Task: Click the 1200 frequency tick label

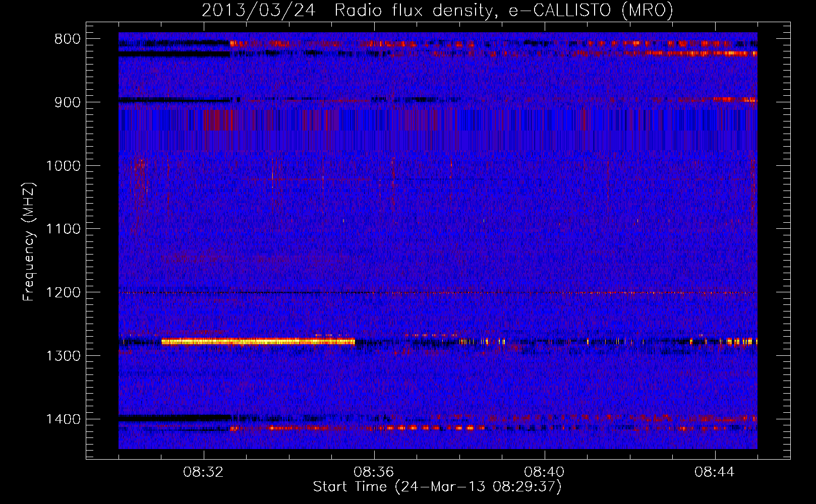Action: 63,293
